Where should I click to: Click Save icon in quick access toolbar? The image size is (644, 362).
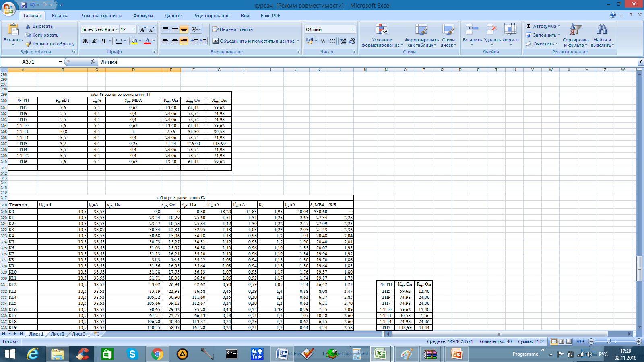point(24,5)
